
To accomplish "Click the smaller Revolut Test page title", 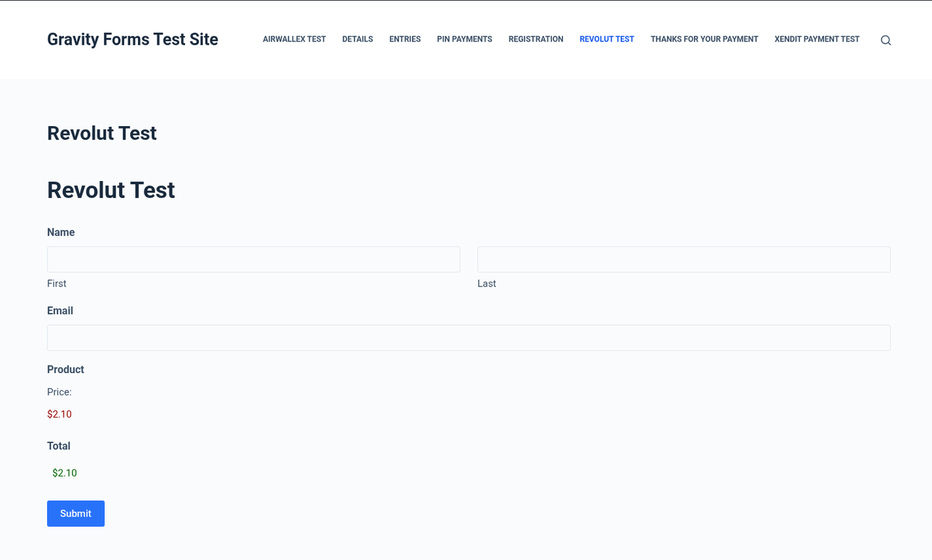I will pyautogui.click(x=102, y=133).
